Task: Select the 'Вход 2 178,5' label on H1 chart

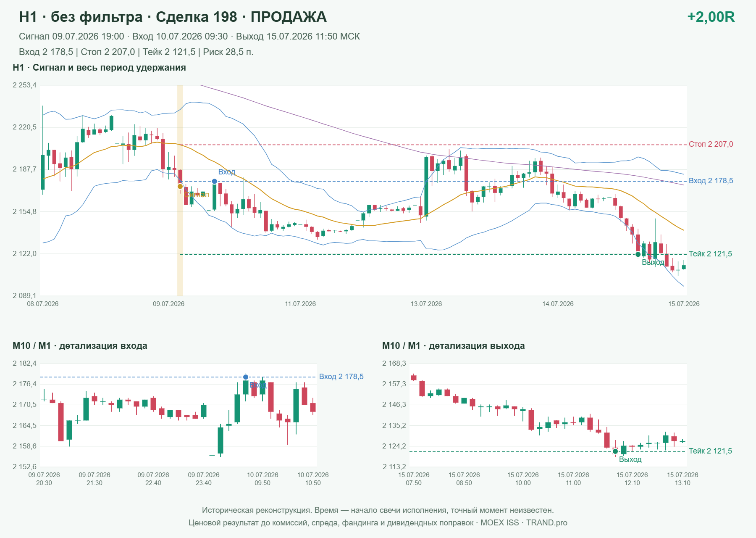Action: (x=711, y=181)
